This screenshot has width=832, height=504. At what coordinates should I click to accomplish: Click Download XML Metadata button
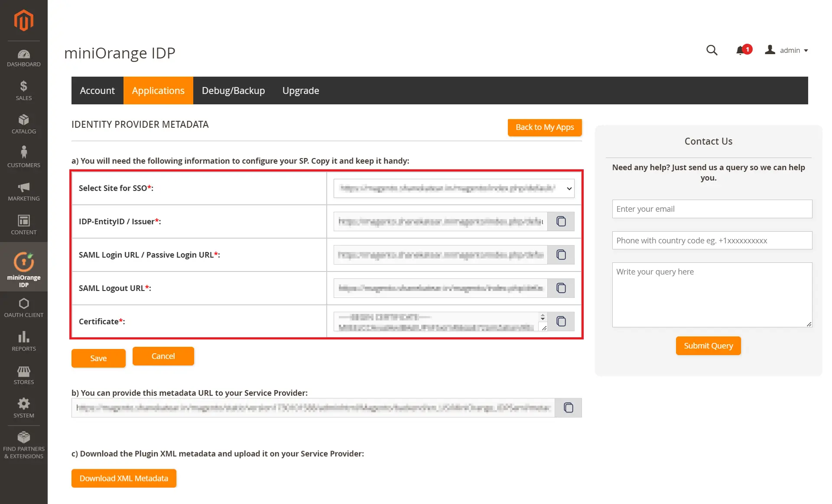point(123,478)
